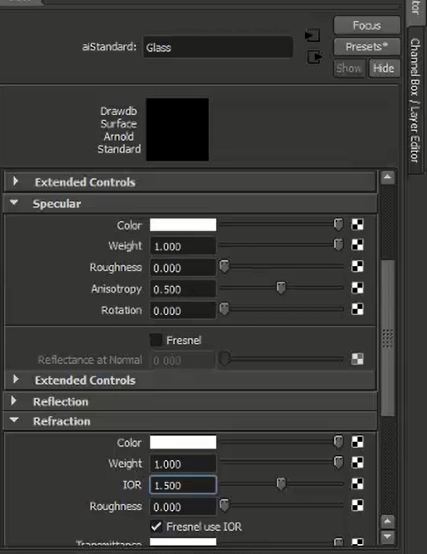The height and width of the screenshot is (554, 427).
Task: Click the Refraction Roughness value field
Action: click(x=183, y=507)
